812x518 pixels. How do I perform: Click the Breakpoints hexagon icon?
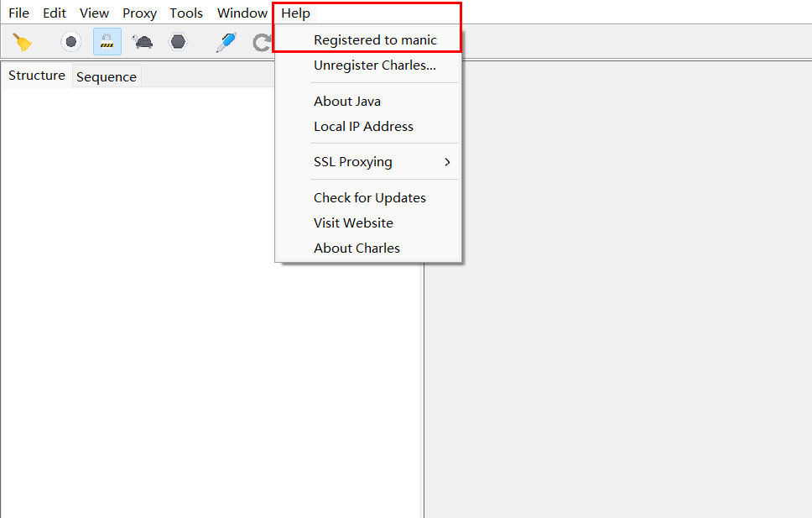tap(178, 41)
